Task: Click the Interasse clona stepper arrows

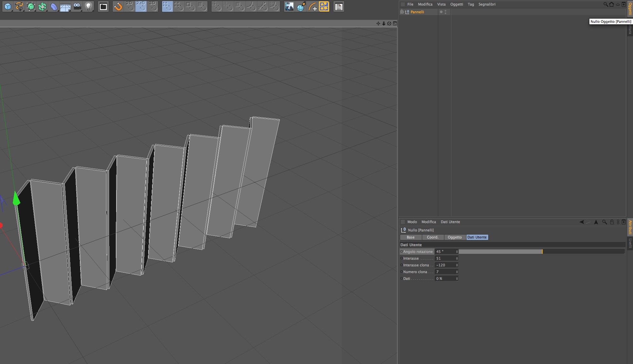Action: click(x=457, y=265)
